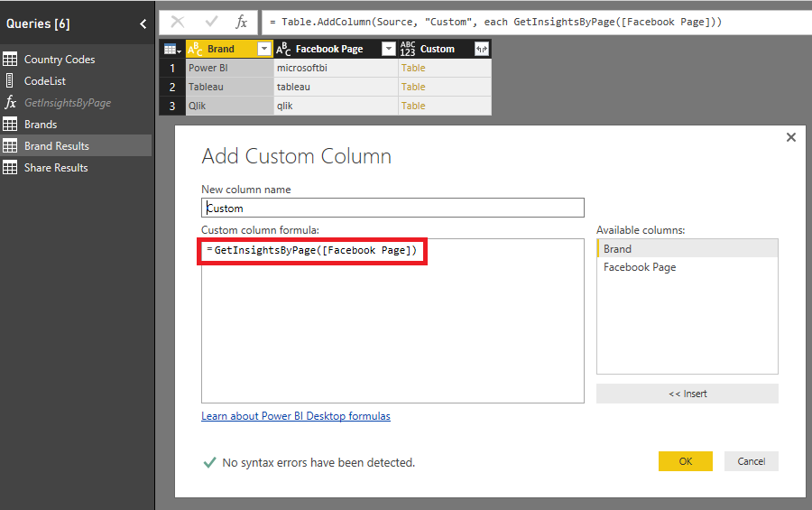Select the row 1 number
This screenshot has width=812, height=510.
tap(172, 68)
